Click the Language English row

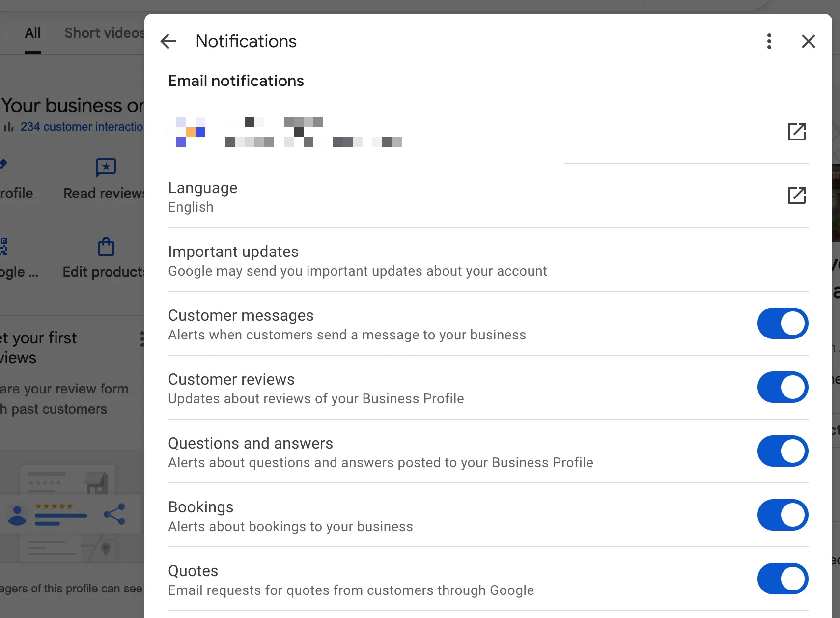pyautogui.click(x=442, y=197)
